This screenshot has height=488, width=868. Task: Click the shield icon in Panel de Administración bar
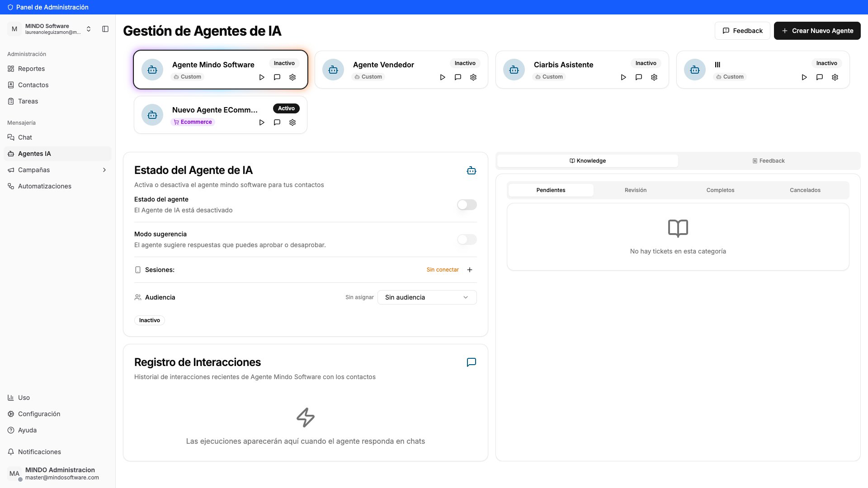click(x=10, y=7)
